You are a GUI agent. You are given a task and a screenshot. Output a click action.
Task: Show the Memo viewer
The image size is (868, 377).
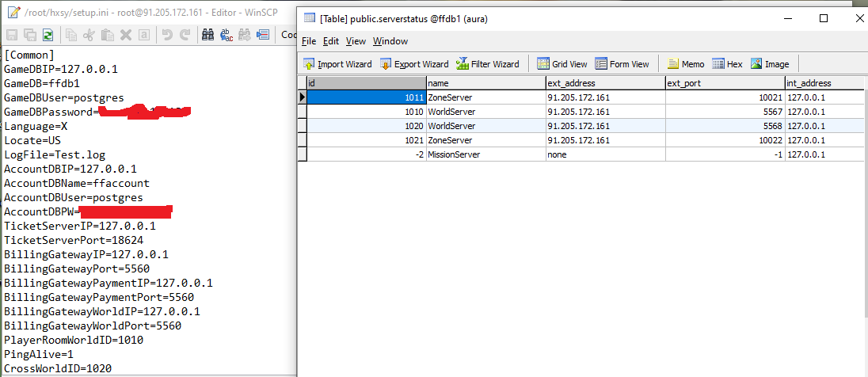pyautogui.click(x=685, y=64)
